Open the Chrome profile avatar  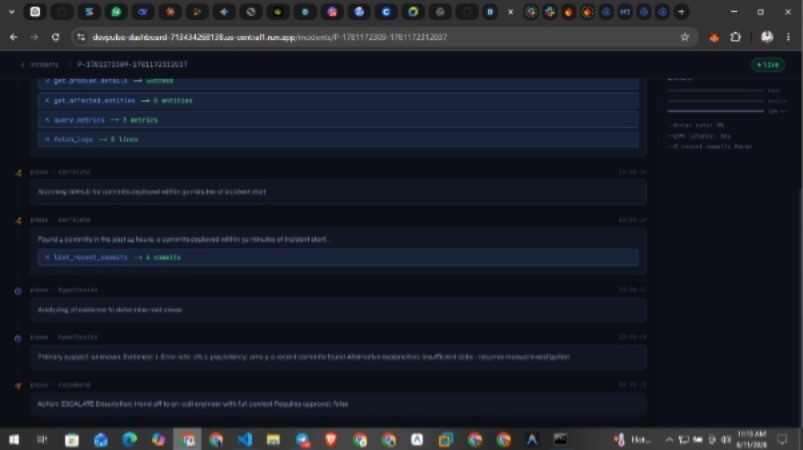pos(767,37)
